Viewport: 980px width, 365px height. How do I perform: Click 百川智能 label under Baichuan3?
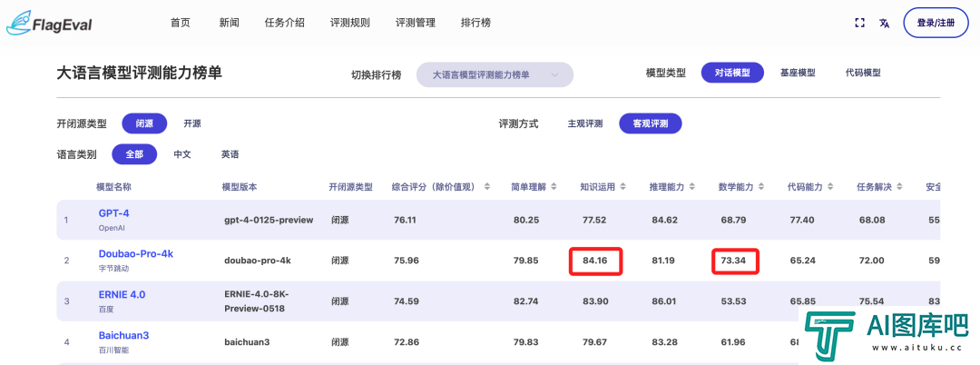(x=113, y=350)
